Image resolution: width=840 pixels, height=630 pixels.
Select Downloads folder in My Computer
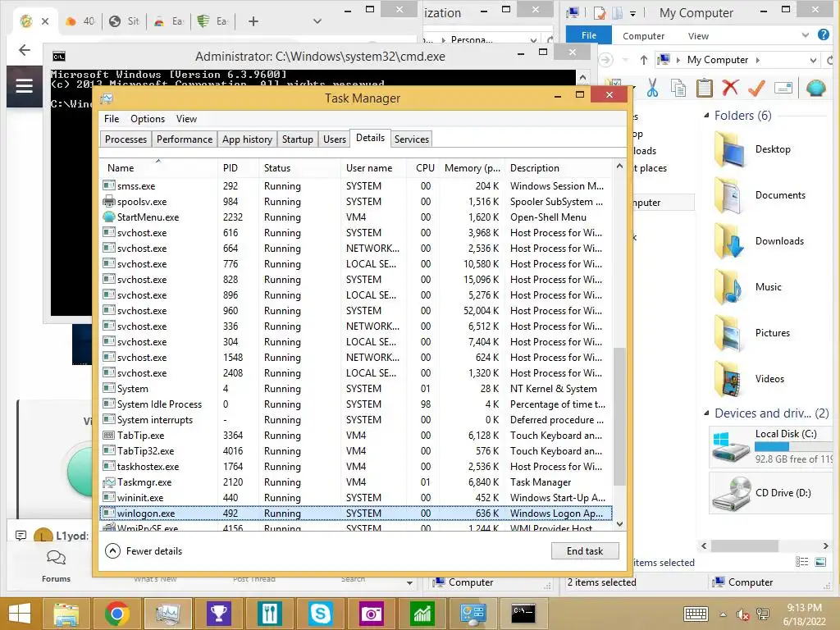click(x=760, y=241)
